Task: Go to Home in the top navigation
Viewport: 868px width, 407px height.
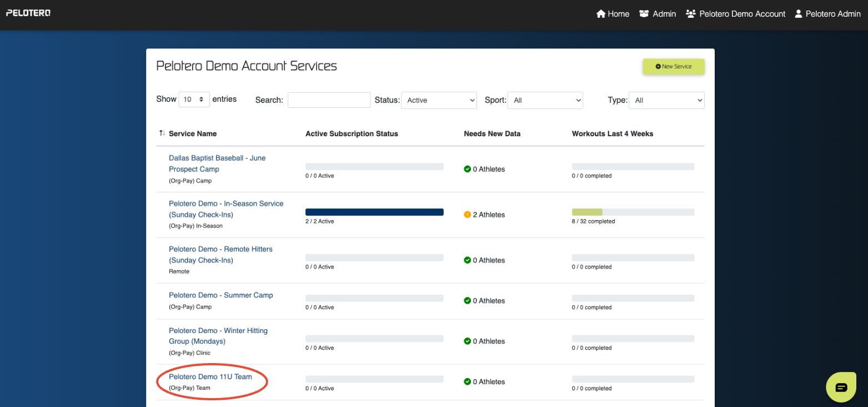Action: click(613, 14)
